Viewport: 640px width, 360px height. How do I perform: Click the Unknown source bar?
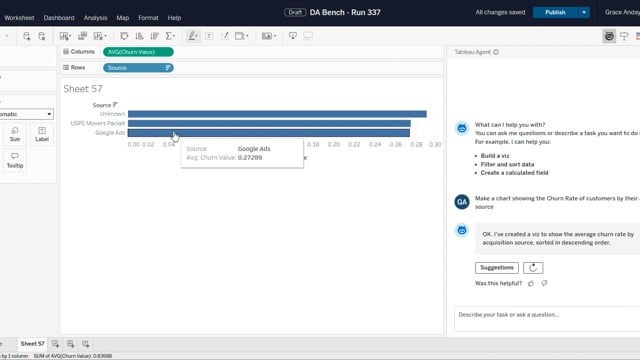coord(277,114)
